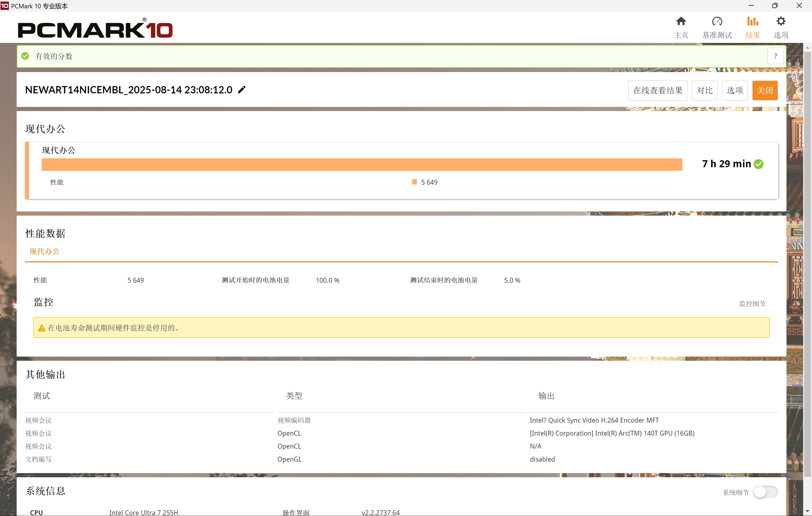812x516 pixels.
Task: Click 在线查看结果 button
Action: (658, 90)
